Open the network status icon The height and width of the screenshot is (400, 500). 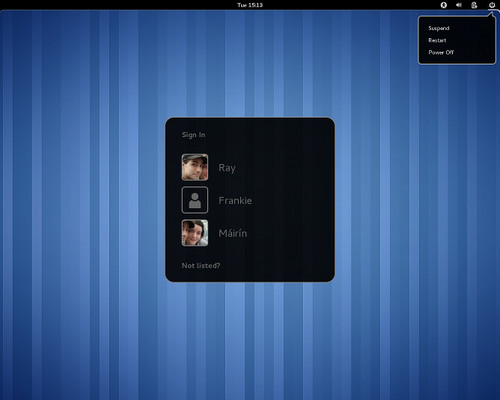point(474,5)
